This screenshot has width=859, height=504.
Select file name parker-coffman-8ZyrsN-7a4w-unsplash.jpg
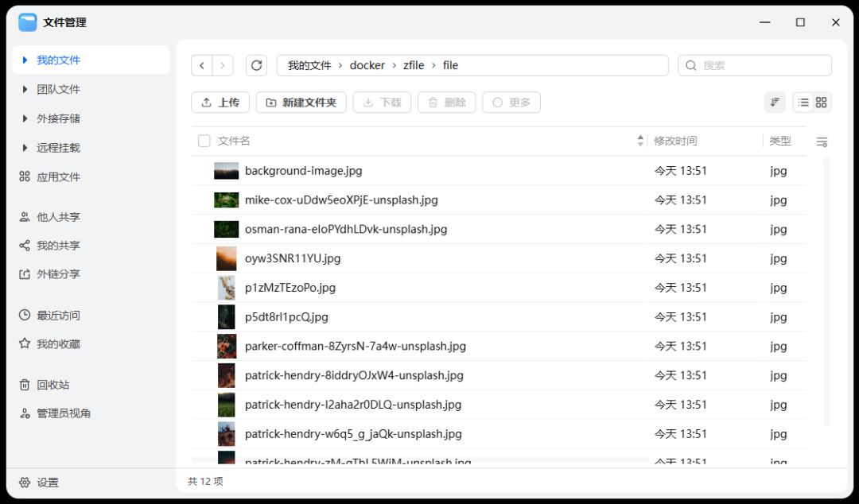tap(356, 347)
